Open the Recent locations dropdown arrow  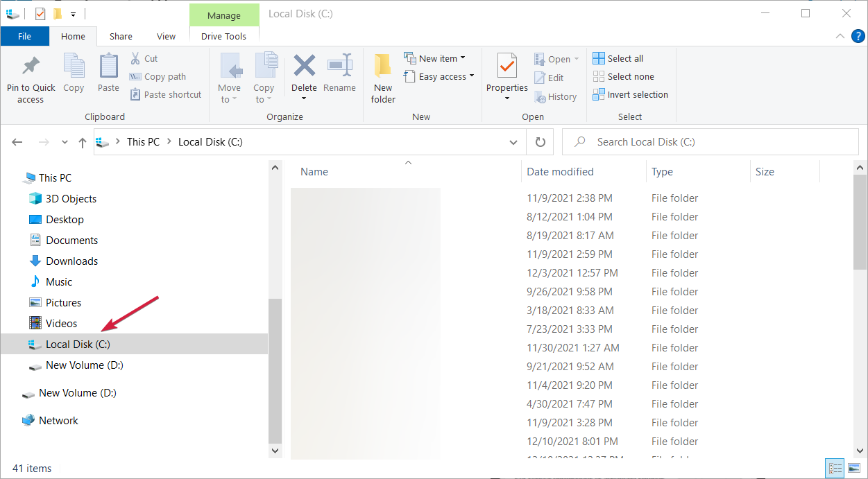(65, 142)
